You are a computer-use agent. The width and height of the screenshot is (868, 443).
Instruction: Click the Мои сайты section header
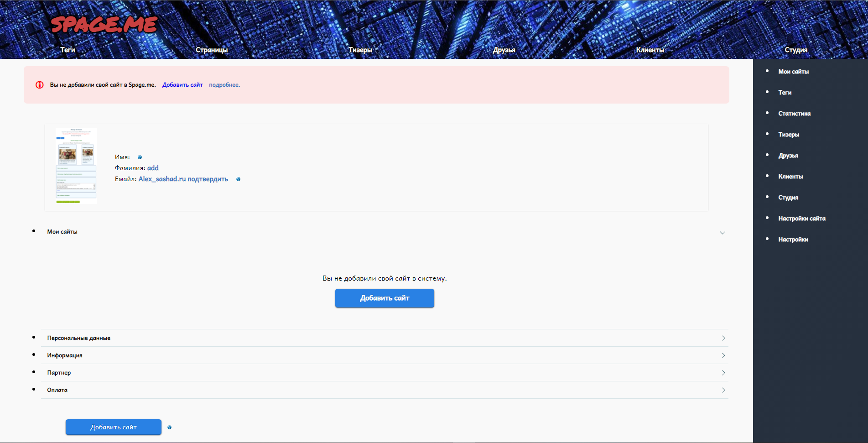pos(62,232)
